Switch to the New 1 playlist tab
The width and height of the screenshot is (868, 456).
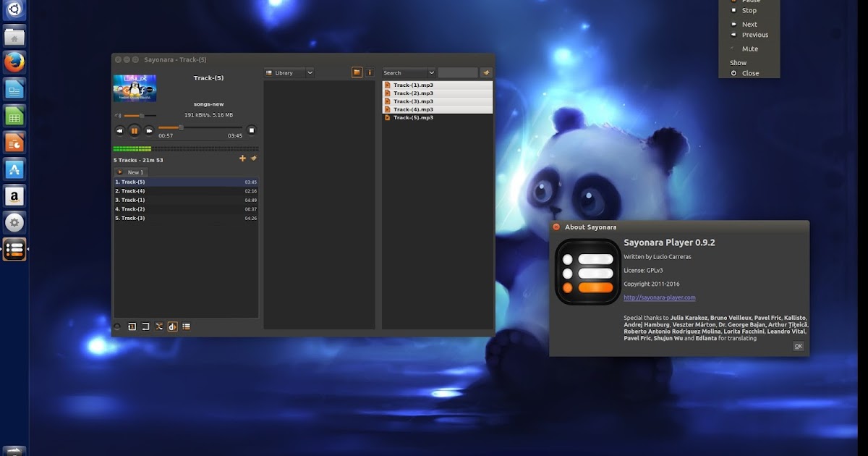[131, 172]
